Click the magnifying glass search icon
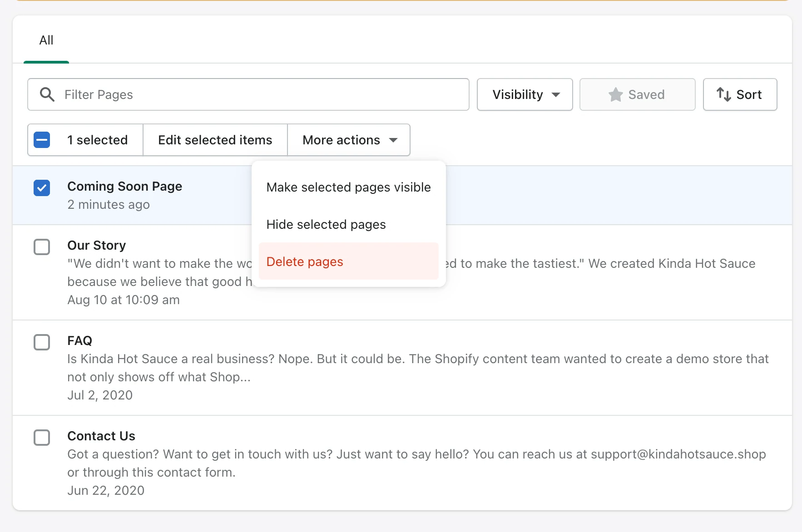Viewport: 802px width, 532px height. pos(47,94)
